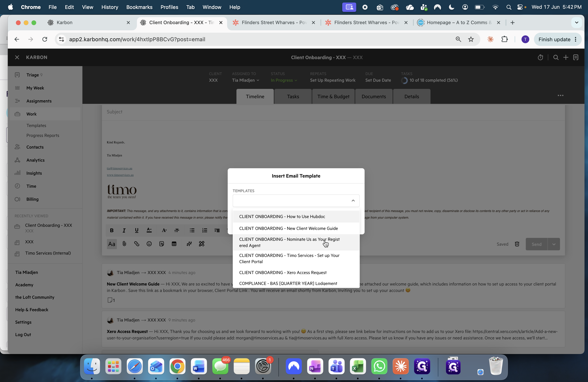
Task: Open Microsoft Teams from the dock
Action: tap(337, 366)
